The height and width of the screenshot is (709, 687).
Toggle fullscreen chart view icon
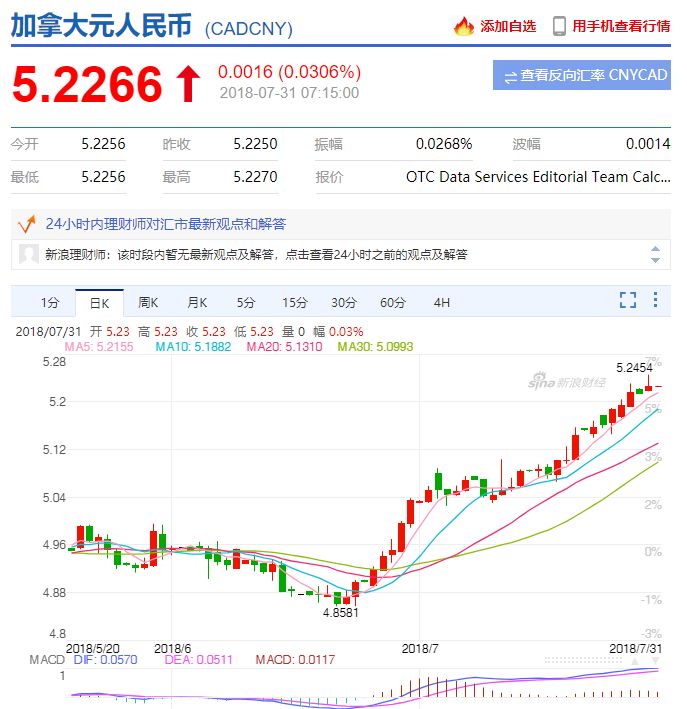pyautogui.click(x=627, y=300)
